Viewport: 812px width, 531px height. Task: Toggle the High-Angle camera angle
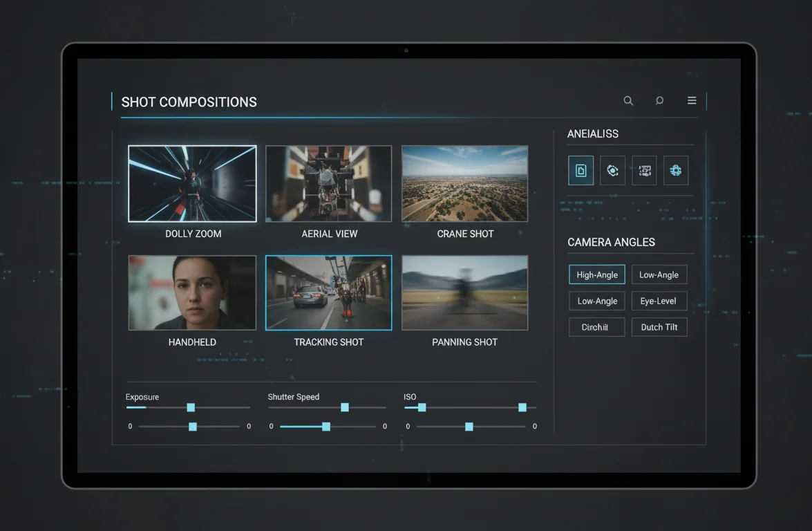coord(596,274)
